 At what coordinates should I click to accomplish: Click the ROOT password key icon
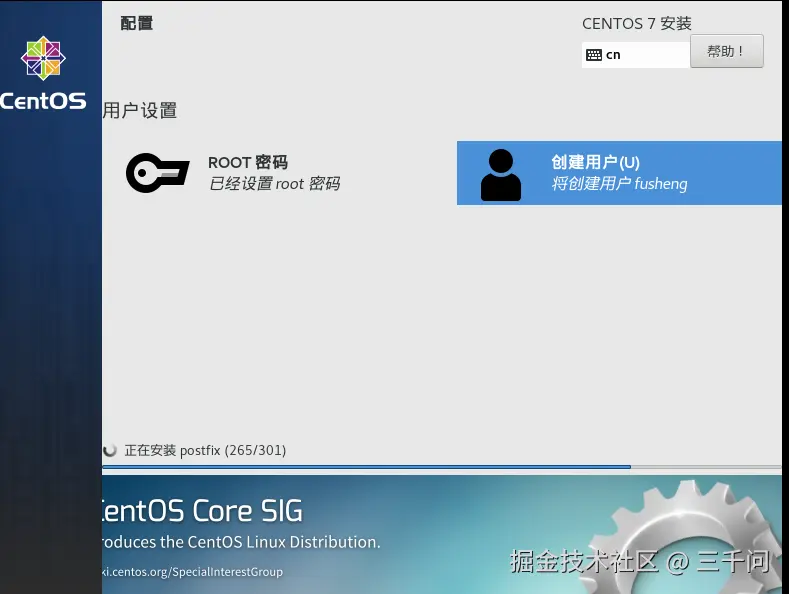click(157, 173)
